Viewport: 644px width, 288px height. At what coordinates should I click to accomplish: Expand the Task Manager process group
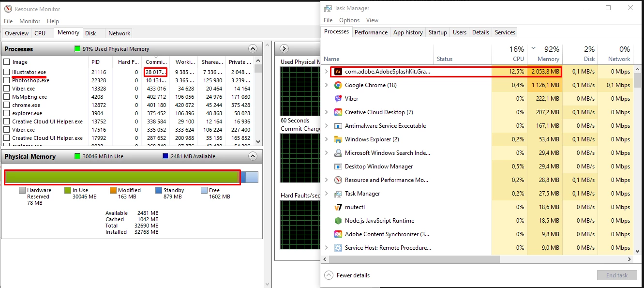click(x=327, y=194)
